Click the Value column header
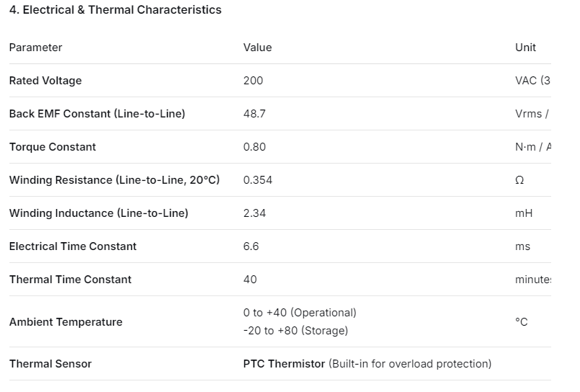Screen dimensions: 580x392 257,48
